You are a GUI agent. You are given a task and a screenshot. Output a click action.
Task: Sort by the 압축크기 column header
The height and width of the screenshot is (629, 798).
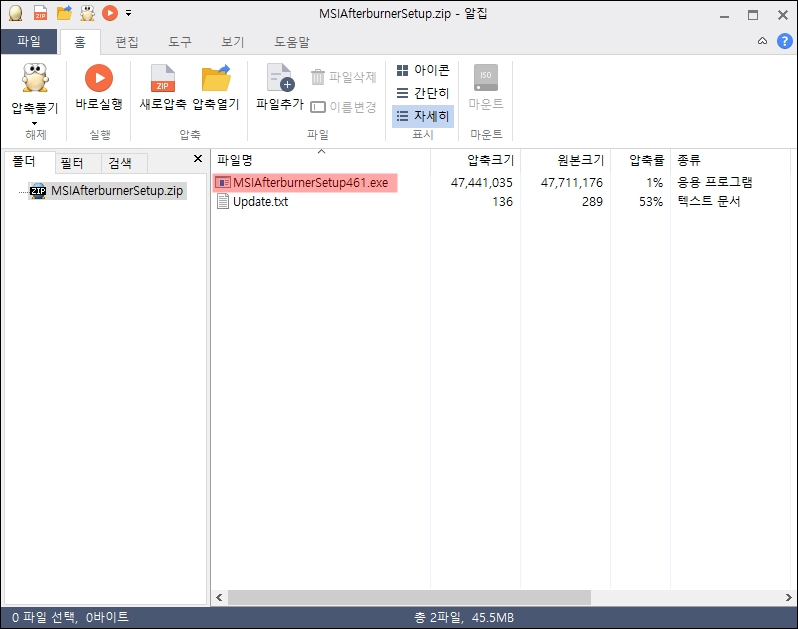coord(475,160)
